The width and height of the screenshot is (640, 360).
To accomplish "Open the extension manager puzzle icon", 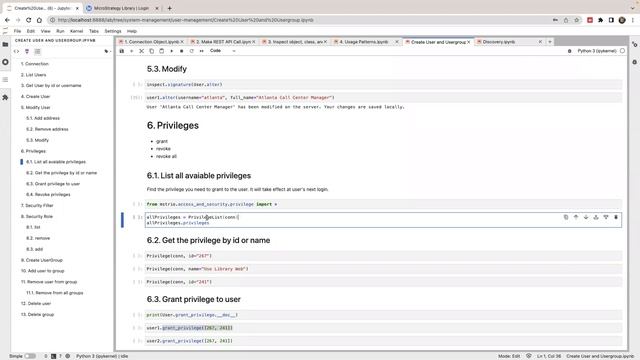I will pos(5,97).
